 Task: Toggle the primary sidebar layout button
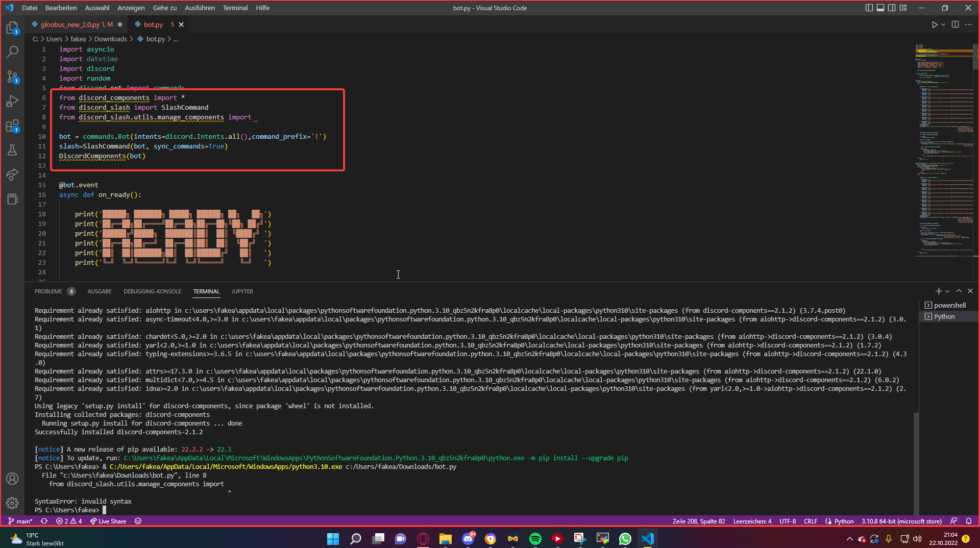(869, 8)
